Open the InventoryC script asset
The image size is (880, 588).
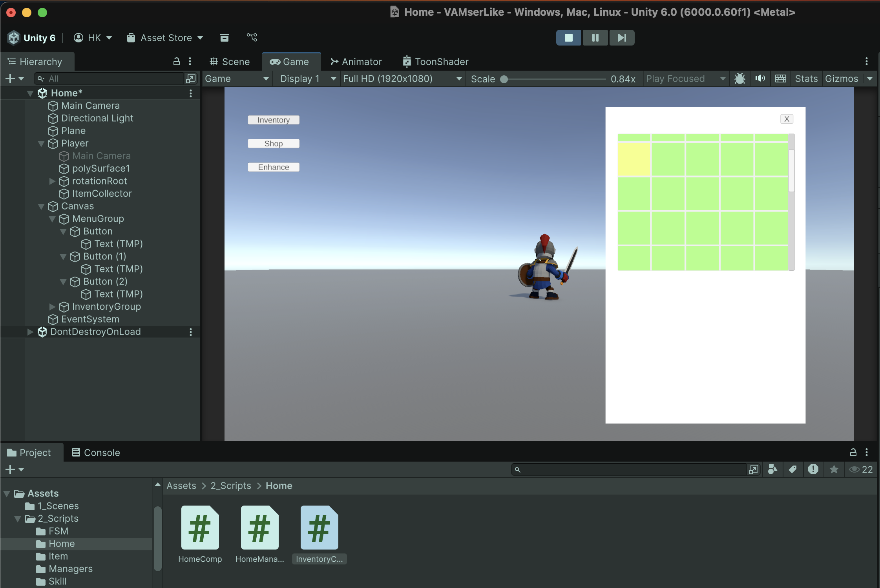319,528
